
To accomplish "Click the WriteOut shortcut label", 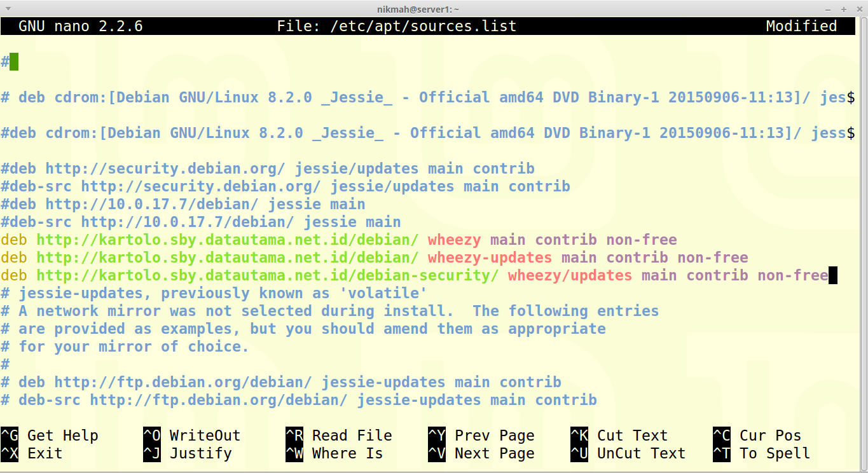I will coord(205,435).
